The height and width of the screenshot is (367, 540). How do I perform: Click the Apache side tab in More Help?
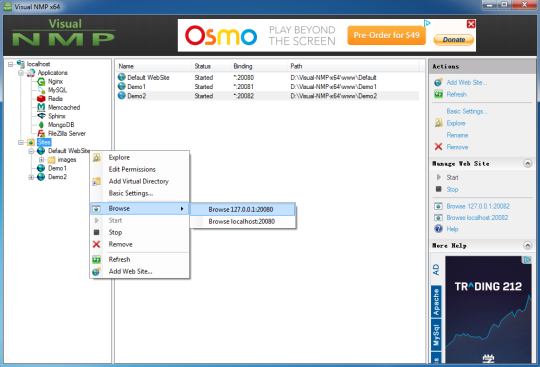436,302
